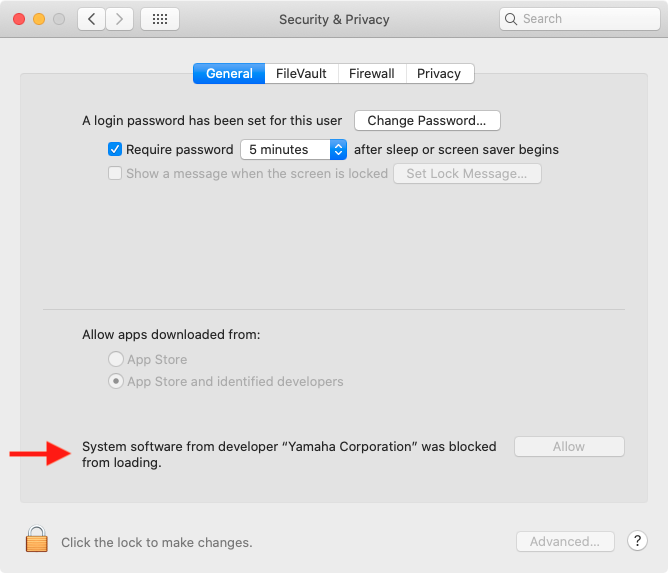The width and height of the screenshot is (668, 573).
Task: Allow the blocked Yamaha Corporation software
Action: click(x=569, y=446)
